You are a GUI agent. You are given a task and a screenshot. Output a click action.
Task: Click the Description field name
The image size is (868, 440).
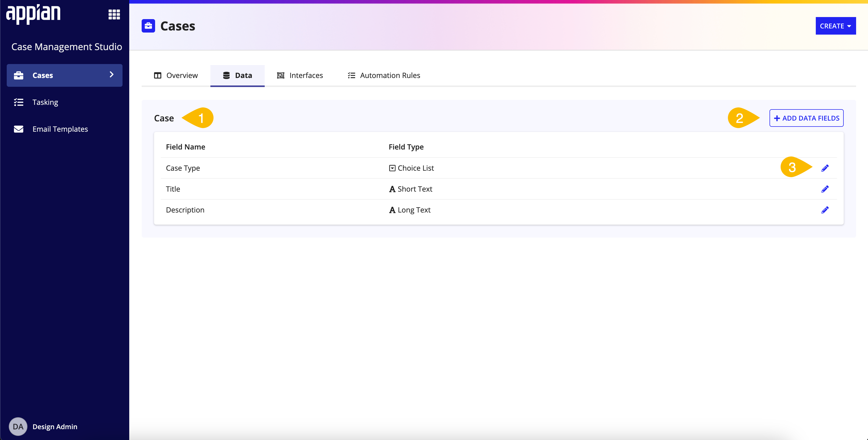pos(185,210)
